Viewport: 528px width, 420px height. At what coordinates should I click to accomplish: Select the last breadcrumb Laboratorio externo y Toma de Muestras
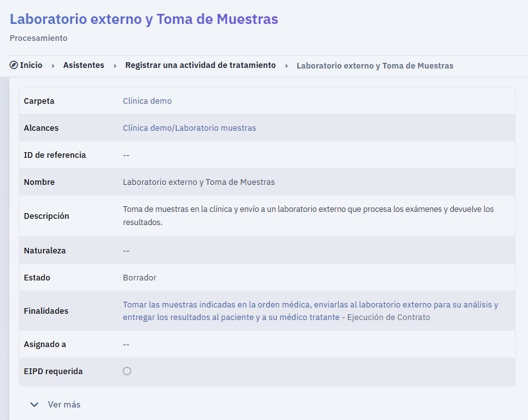point(375,65)
